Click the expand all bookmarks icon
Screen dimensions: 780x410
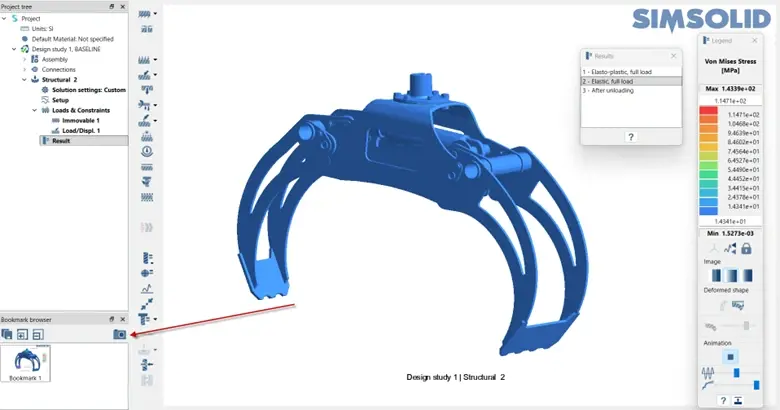23,333
